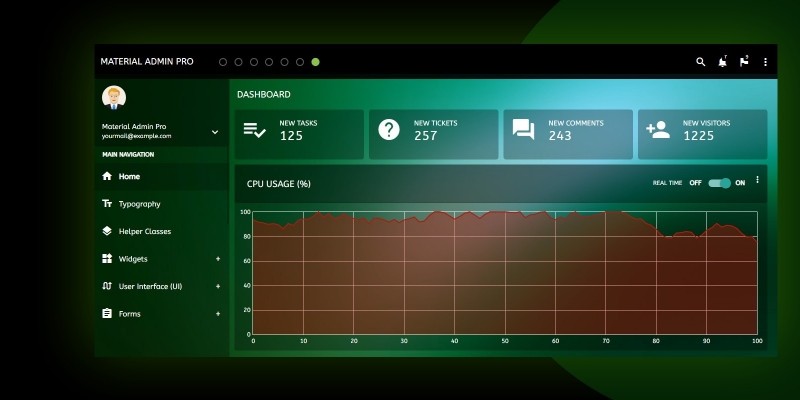Click the Typography Tt icon

[x=107, y=204]
